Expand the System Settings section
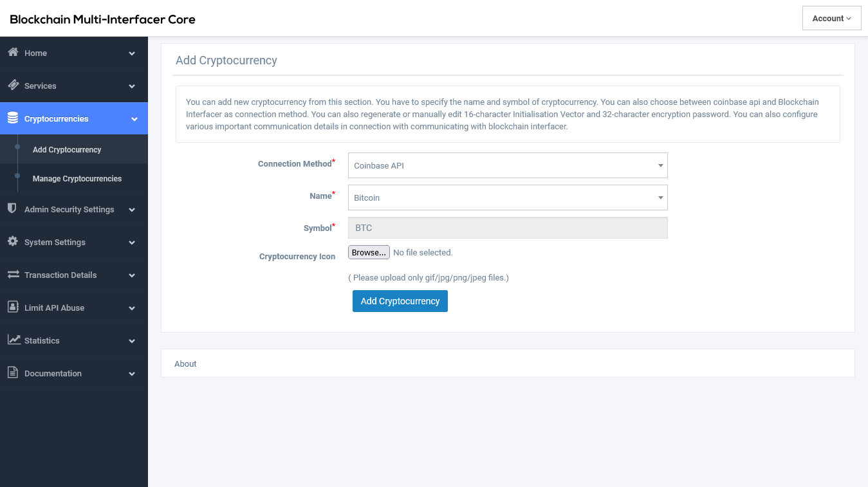This screenshot has width=868, height=487. 131,242
